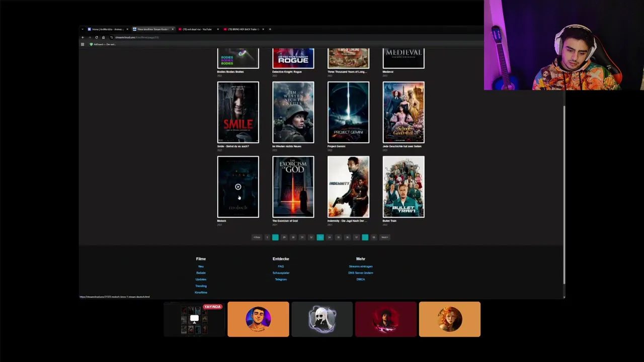Open the Bodies Bodies Bodies poster
Screen dimensions: 644x362
238,58
